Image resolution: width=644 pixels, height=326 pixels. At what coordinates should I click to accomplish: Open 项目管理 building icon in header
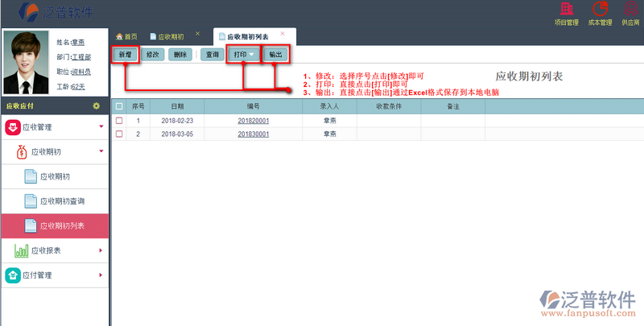tap(567, 10)
